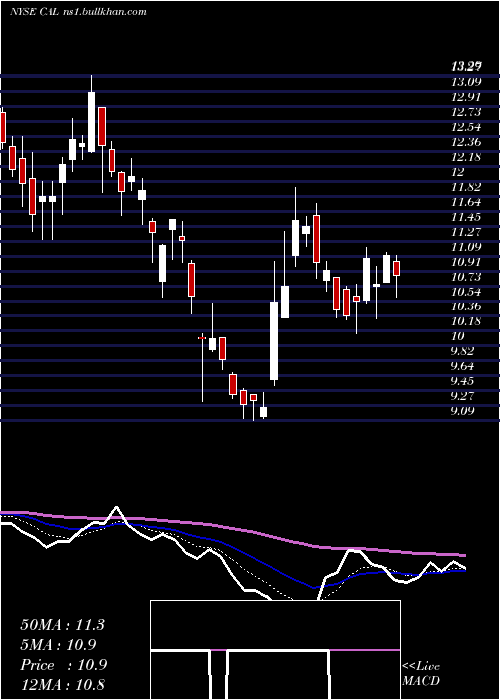Select the 50MA : 11.3 legend entry

pos(62,625)
